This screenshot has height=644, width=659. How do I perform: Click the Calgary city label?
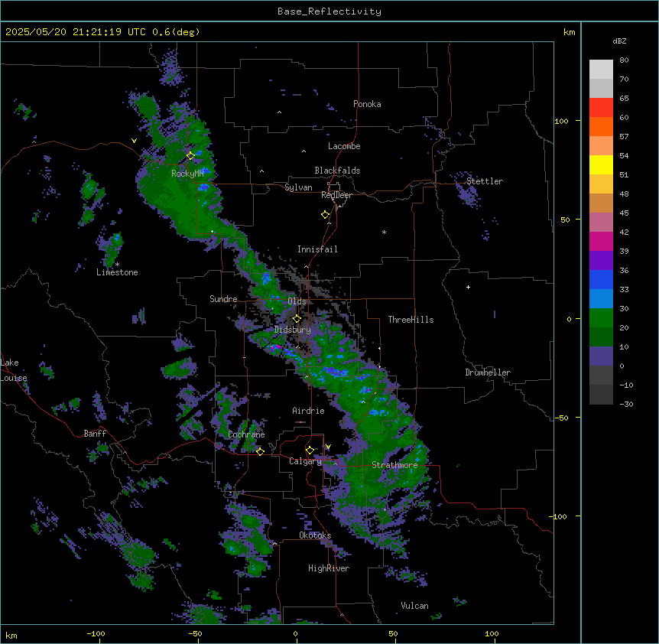coord(306,461)
